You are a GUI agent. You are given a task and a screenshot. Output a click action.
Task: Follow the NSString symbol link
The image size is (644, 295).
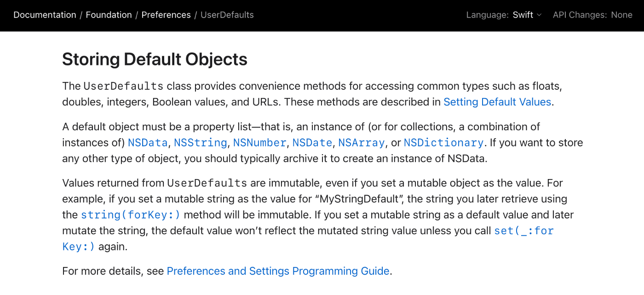click(x=201, y=143)
